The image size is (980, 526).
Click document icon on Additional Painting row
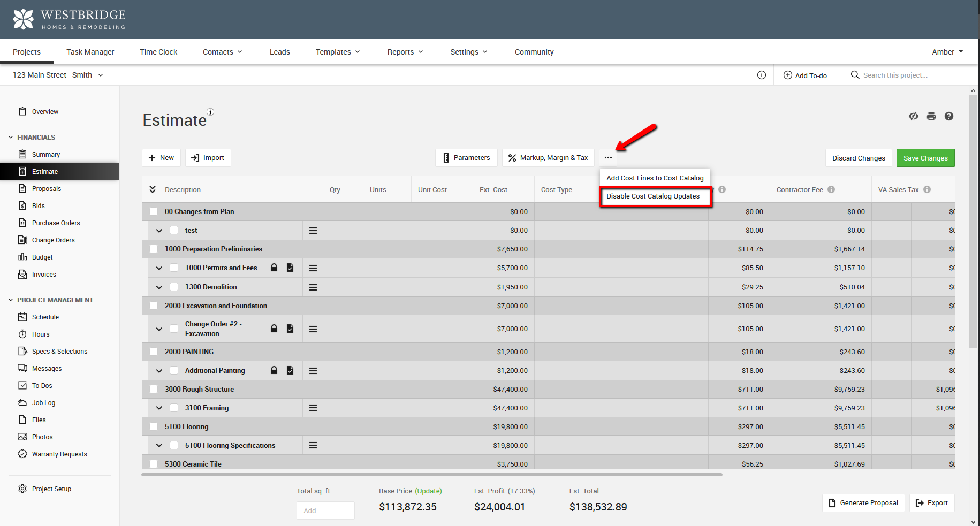coord(290,370)
